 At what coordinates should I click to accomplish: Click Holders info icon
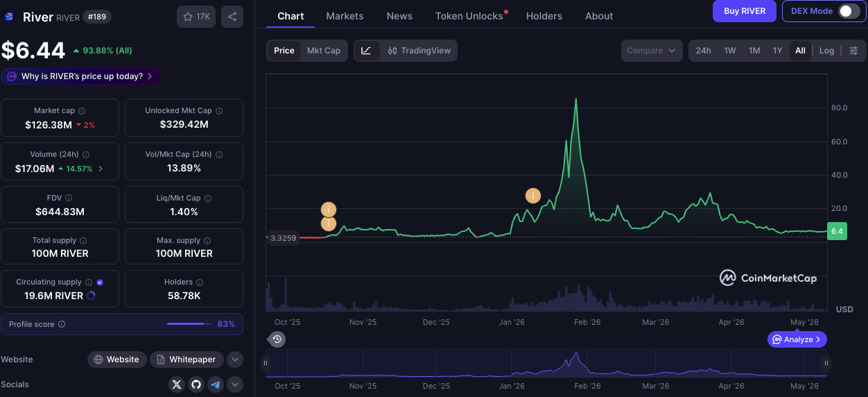[x=200, y=282]
